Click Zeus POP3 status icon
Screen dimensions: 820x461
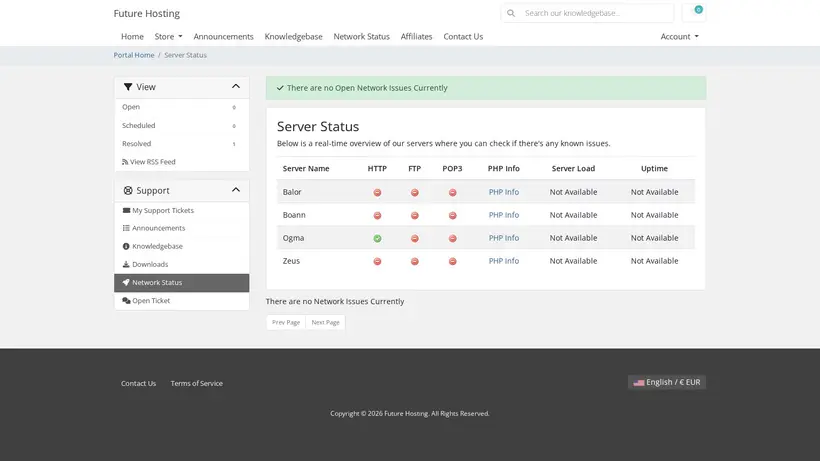[452, 261]
